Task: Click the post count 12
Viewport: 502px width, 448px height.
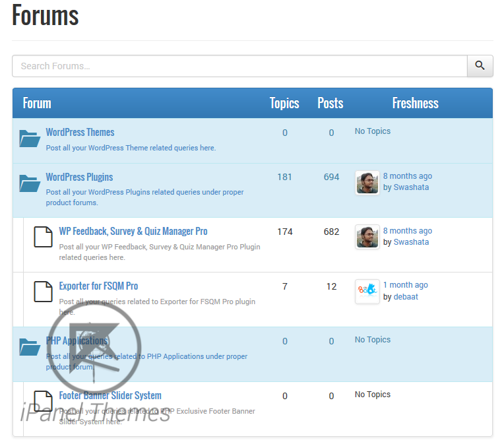Action: coord(331,286)
